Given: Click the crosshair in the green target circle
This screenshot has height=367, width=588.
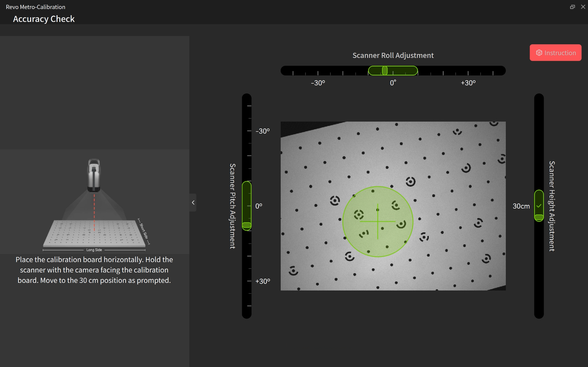Looking at the screenshot, I should (x=378, y=222).
